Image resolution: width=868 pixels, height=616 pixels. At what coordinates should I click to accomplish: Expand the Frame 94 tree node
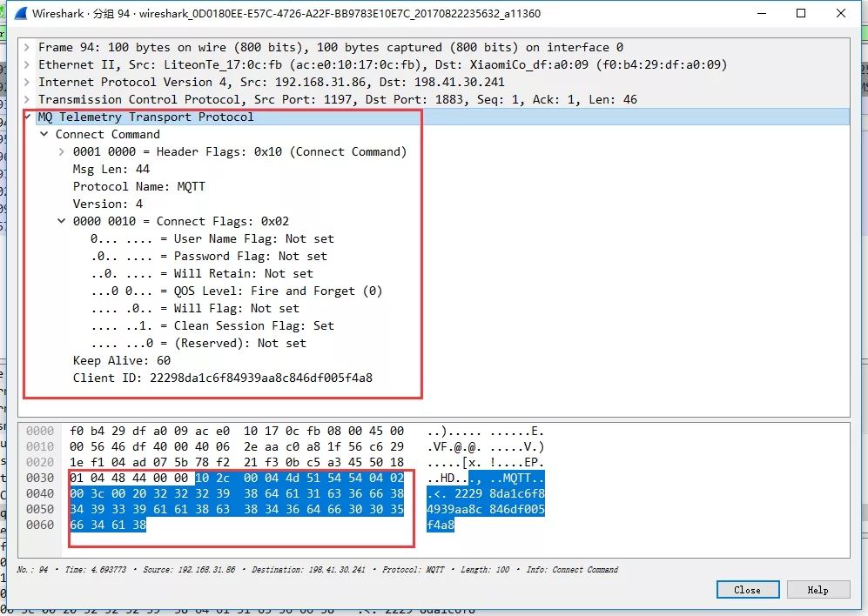pos(27,48)
